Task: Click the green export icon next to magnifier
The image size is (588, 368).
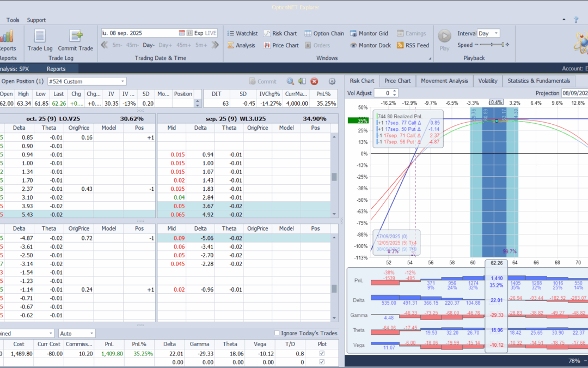Action: coord(302,81)
